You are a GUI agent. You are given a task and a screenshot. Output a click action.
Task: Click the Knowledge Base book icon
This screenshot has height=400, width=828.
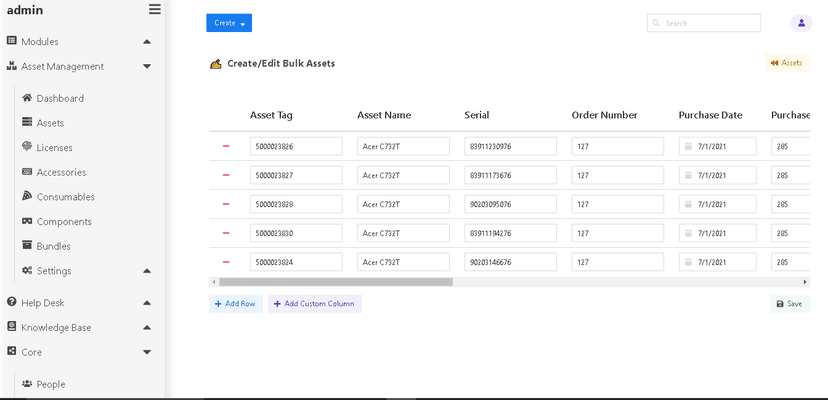click(x=11, y=327)
